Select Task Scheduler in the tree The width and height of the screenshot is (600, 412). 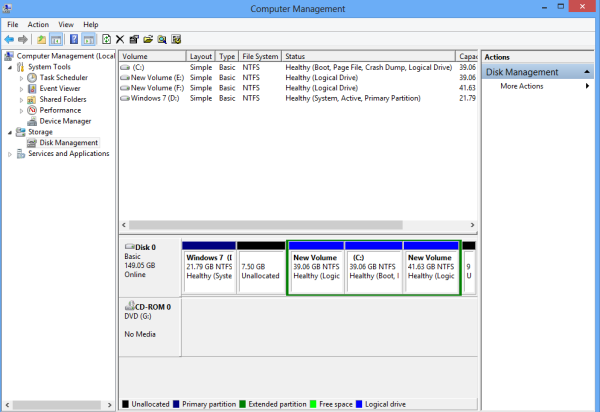[x=63, y=77]
